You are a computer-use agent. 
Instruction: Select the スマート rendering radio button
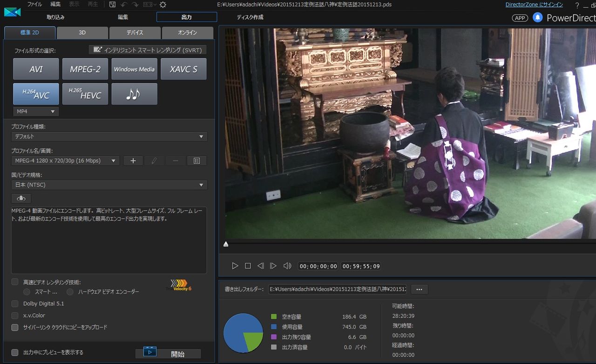point(27,292)
